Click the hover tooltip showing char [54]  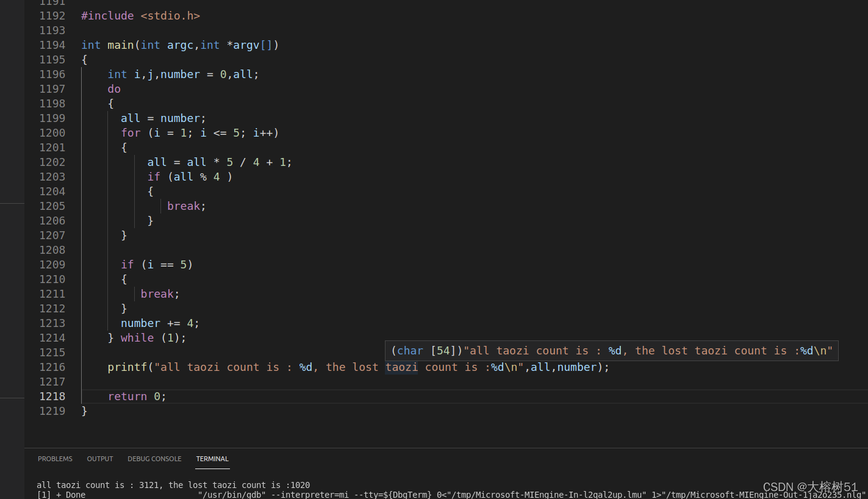point(612,351)
